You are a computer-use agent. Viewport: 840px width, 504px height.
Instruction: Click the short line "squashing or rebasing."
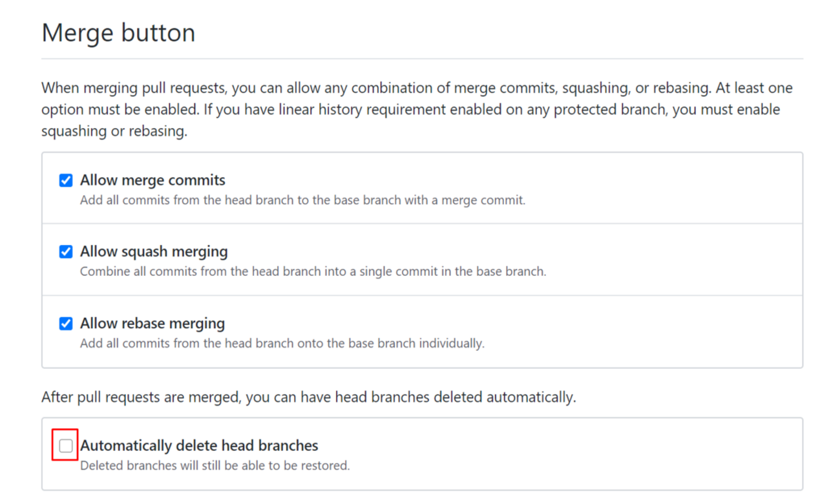(114, 131)
